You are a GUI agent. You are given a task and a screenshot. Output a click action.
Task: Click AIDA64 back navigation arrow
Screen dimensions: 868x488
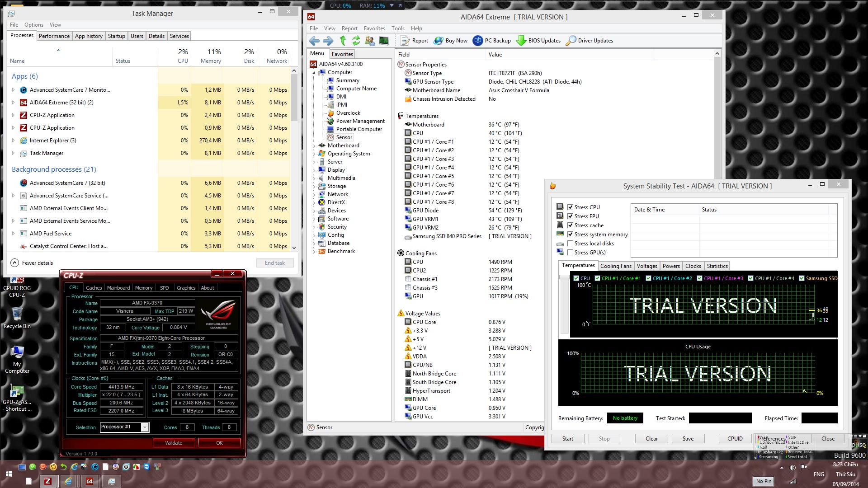coord(314,41)
